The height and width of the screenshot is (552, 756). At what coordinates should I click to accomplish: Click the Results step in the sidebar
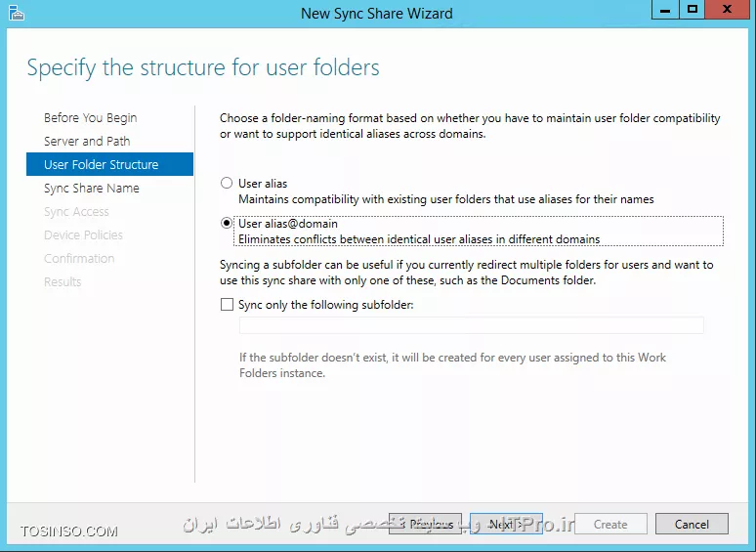pyautogui.click(x=63, y=281)
